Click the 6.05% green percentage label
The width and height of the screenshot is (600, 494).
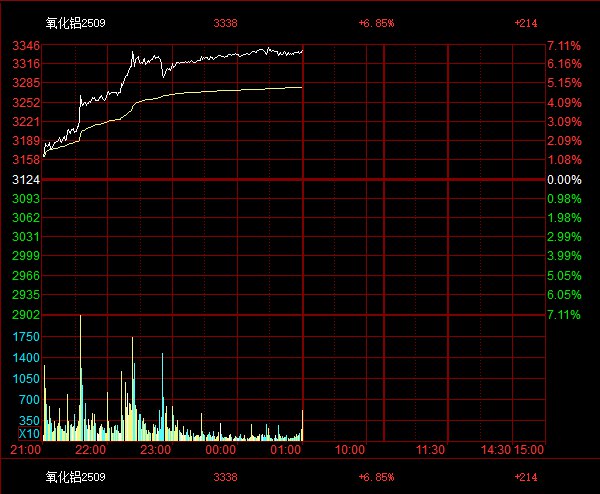[564, 295]
